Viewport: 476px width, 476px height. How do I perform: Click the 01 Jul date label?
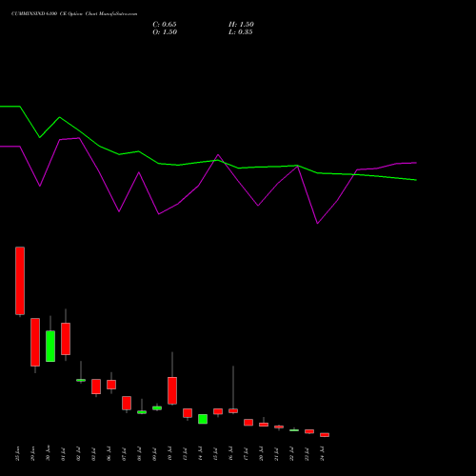(64, 454)
